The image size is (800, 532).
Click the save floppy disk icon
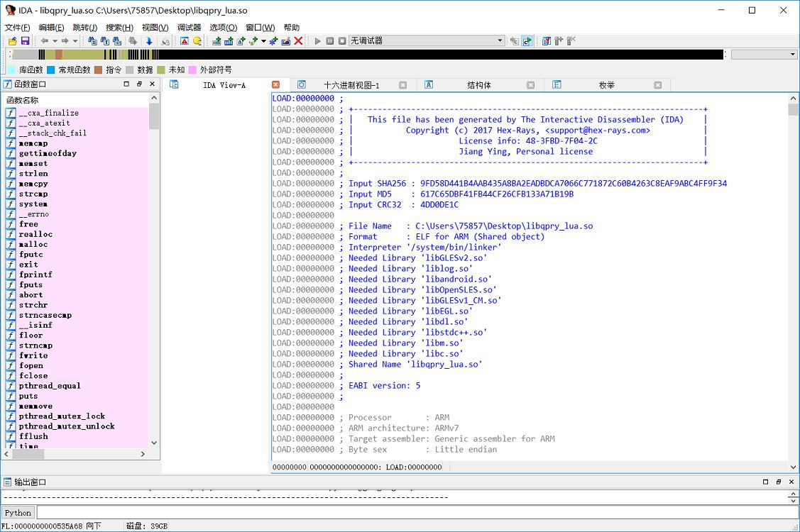coord(25,41)
